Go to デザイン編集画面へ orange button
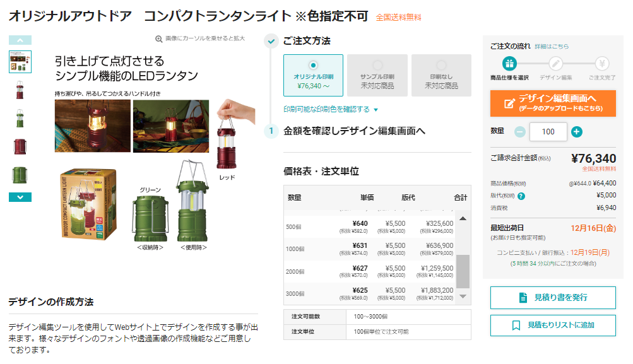Screen dimensions: 633x364 click(x=553, y=103)
